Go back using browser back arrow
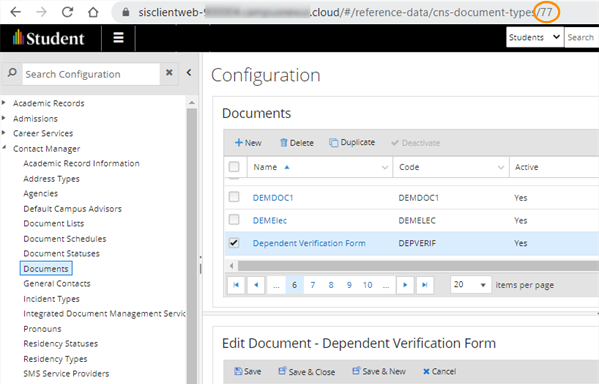This screenshot has height=384, width=599. click(x=16, y=12)
